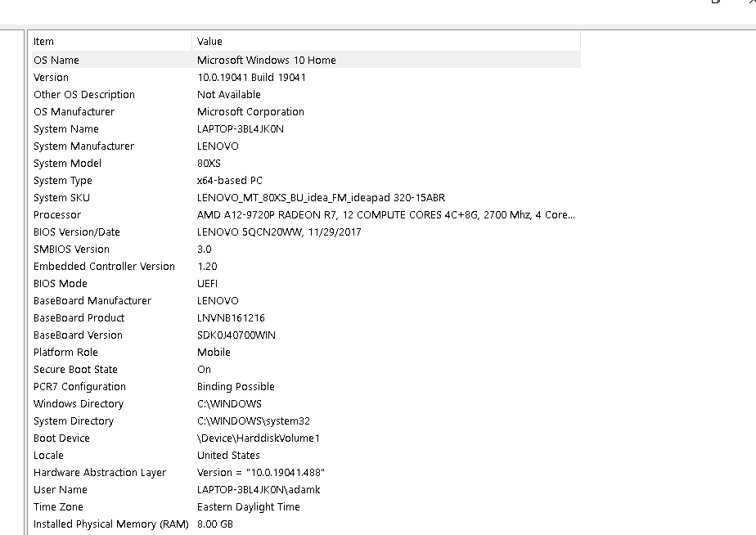Select the Boot Device row
The image size is (756, 535).
tap(306, 438)
